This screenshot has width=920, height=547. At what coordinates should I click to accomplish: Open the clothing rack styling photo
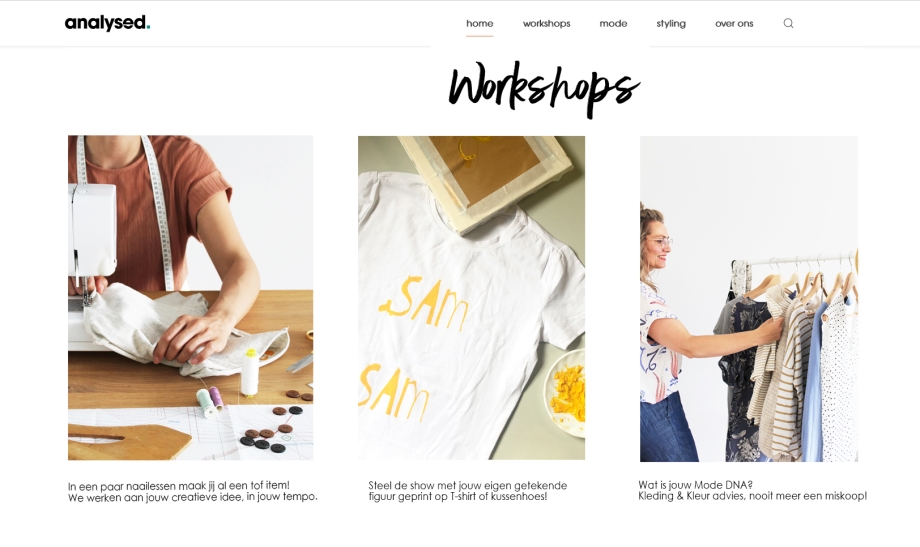pyautogui.click(x=749, y=299)
